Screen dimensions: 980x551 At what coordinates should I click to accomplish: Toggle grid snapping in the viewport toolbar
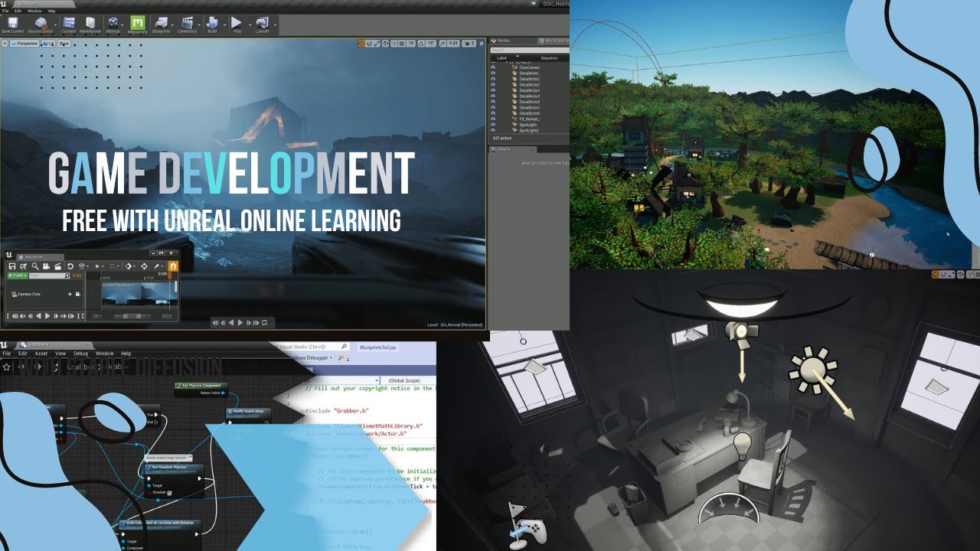[x=401, y=44]
